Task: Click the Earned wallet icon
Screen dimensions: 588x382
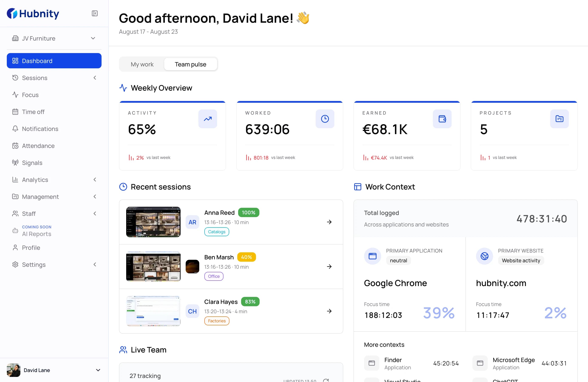Action: pos(442,119)
